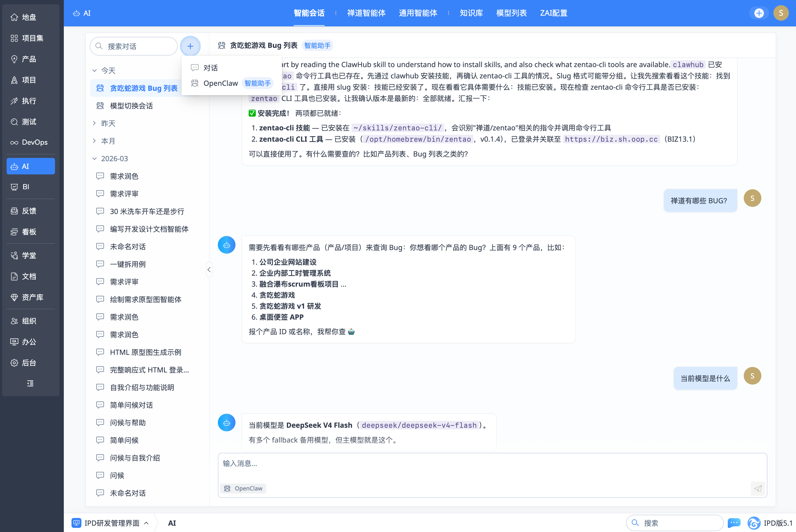Switch to the 智能会话 tab
The height and width of the screenshot is (532, 796).
[x=309, y=13]
